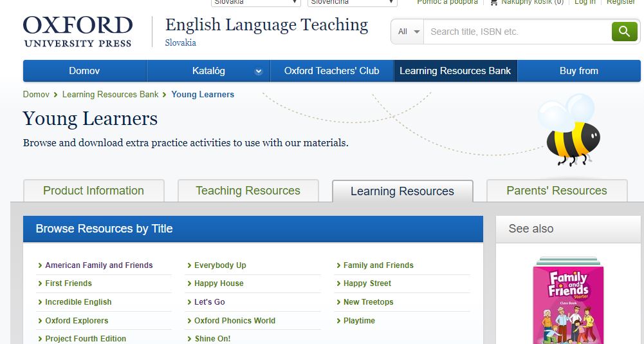Open the New Treetops link
The height and width of the screenshot is (344, 644).
(x=369, y=302)
